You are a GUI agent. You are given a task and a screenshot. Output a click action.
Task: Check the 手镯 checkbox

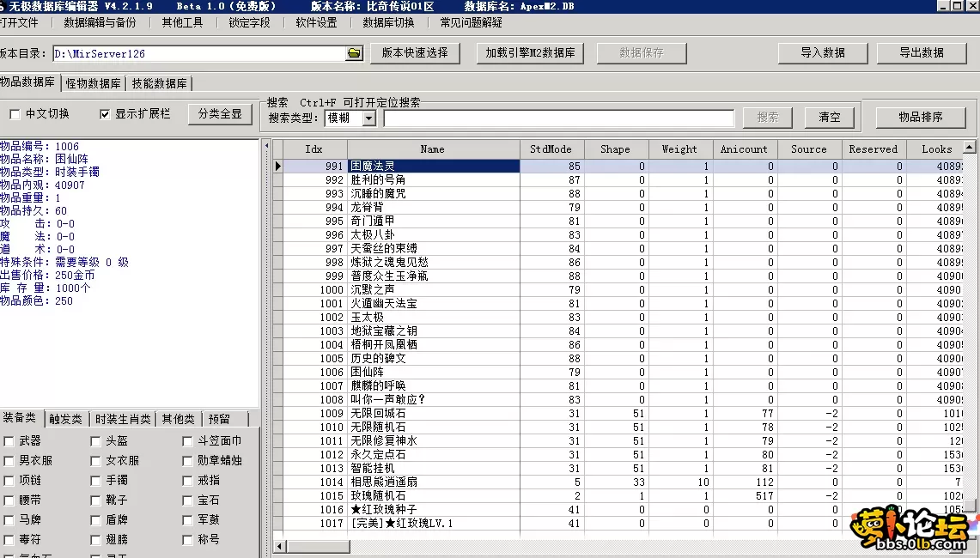pos(95,481)
